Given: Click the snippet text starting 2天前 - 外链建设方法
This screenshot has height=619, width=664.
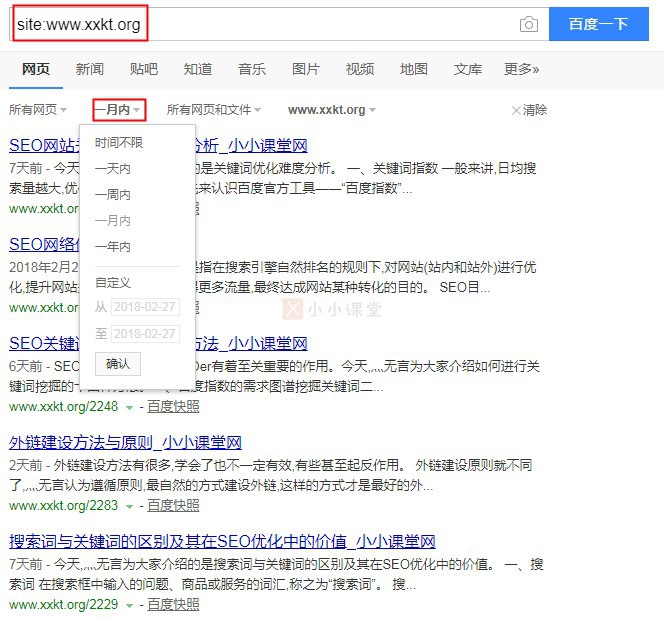Looking at the screenshot, I should click(270, 475).
